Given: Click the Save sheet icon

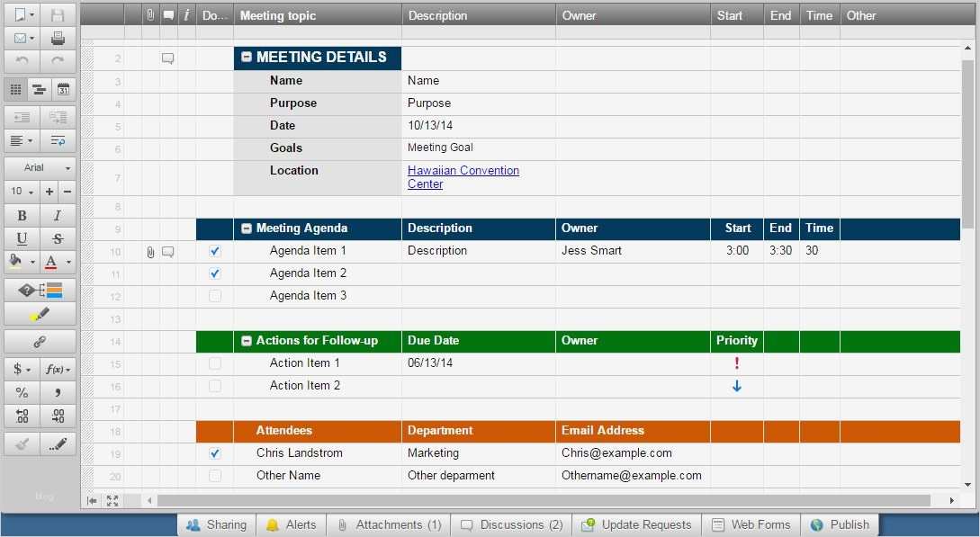Looking at the screenshot, I should 58,15.
